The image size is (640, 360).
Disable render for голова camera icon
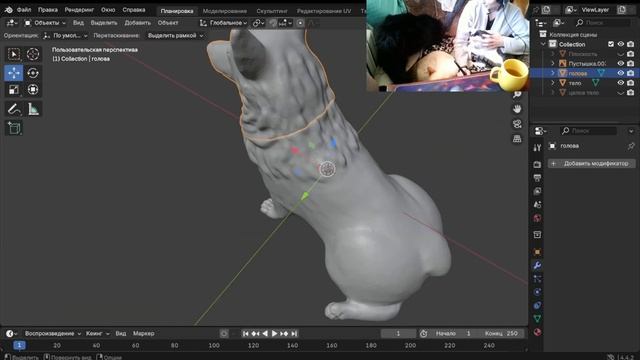click(631, 73)
